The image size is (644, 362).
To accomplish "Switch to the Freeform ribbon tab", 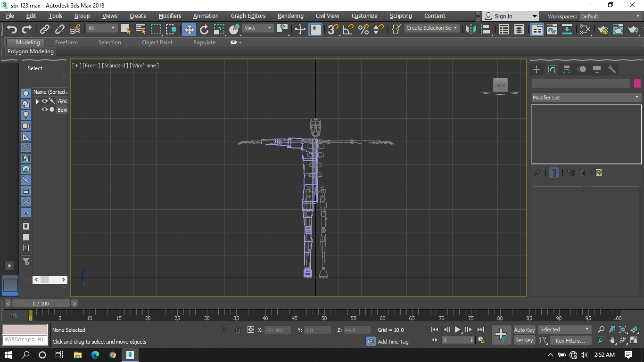I will coord(66,42).
